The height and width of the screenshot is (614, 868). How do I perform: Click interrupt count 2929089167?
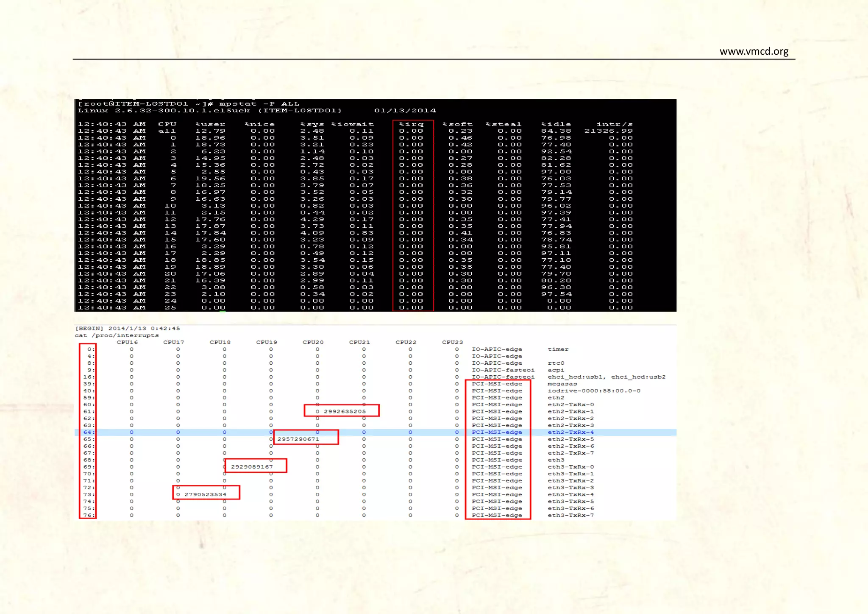[x=252, y=467]
